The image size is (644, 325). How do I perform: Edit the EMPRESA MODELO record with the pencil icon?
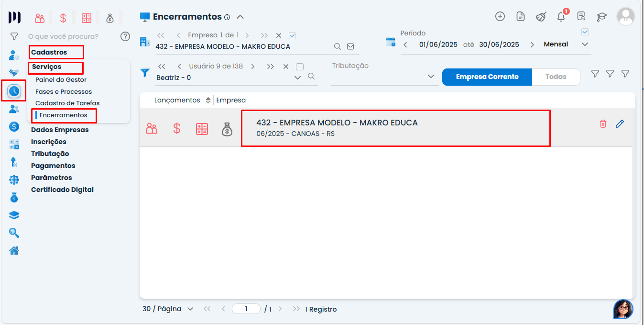(620, 124)
